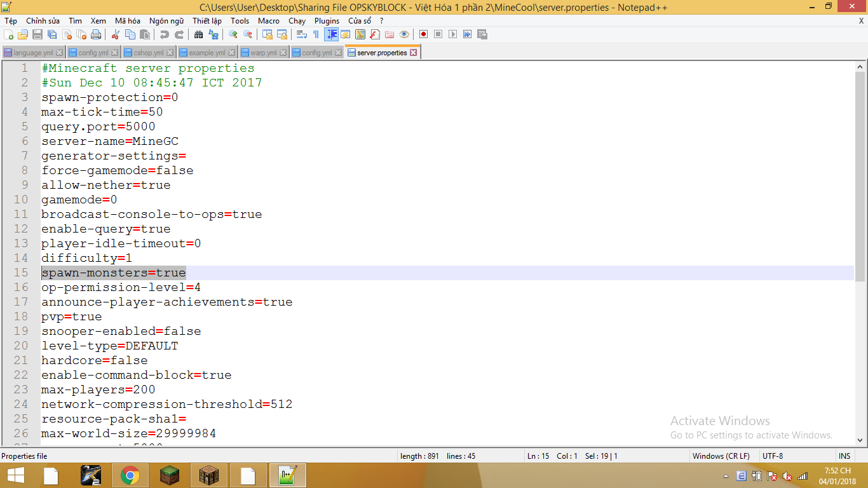Open the Tìm menu

(75, 21)
